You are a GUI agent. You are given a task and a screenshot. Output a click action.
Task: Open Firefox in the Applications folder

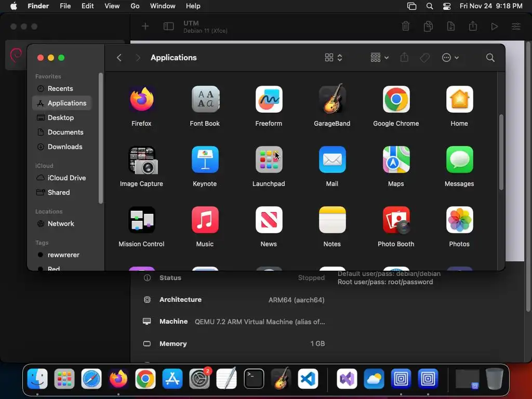coord(141,99)
